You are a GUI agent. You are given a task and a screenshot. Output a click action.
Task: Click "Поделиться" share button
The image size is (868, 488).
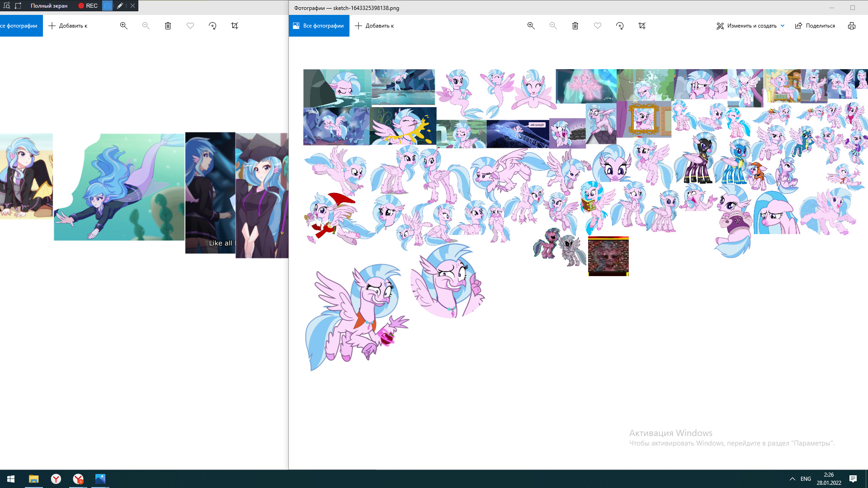[815, 26]
